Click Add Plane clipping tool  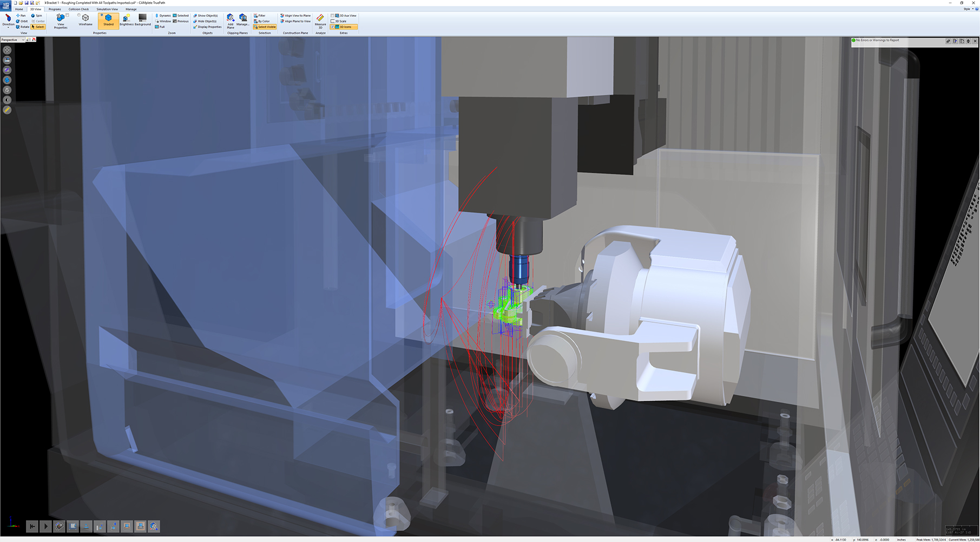pos(231,21)
